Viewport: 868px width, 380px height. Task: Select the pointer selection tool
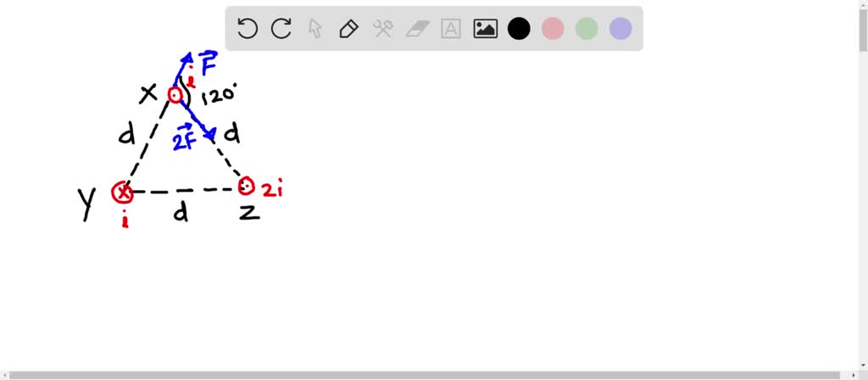315,28
